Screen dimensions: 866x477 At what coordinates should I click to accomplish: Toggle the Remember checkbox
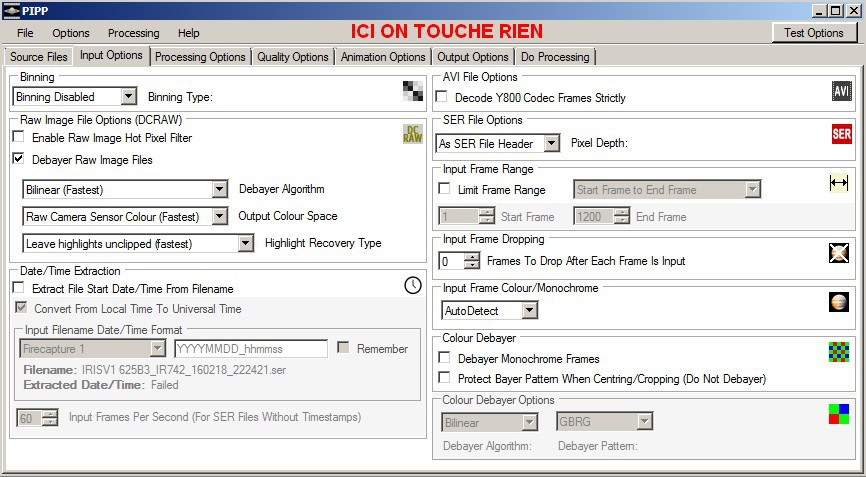point(343,347)
